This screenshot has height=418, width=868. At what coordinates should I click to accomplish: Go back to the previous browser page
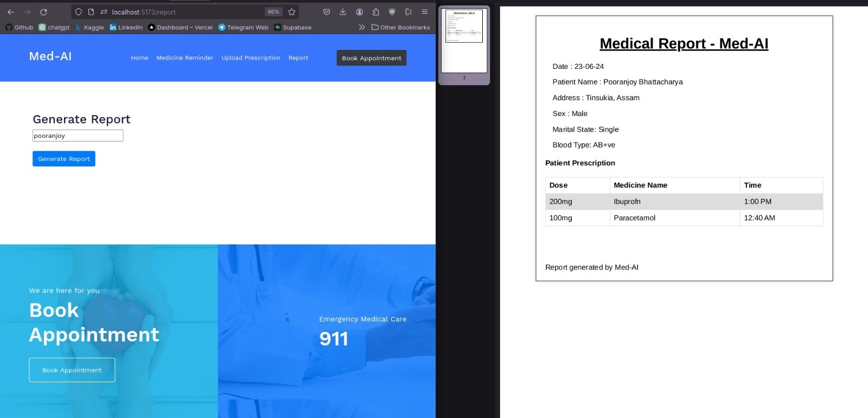coord(11,12)
